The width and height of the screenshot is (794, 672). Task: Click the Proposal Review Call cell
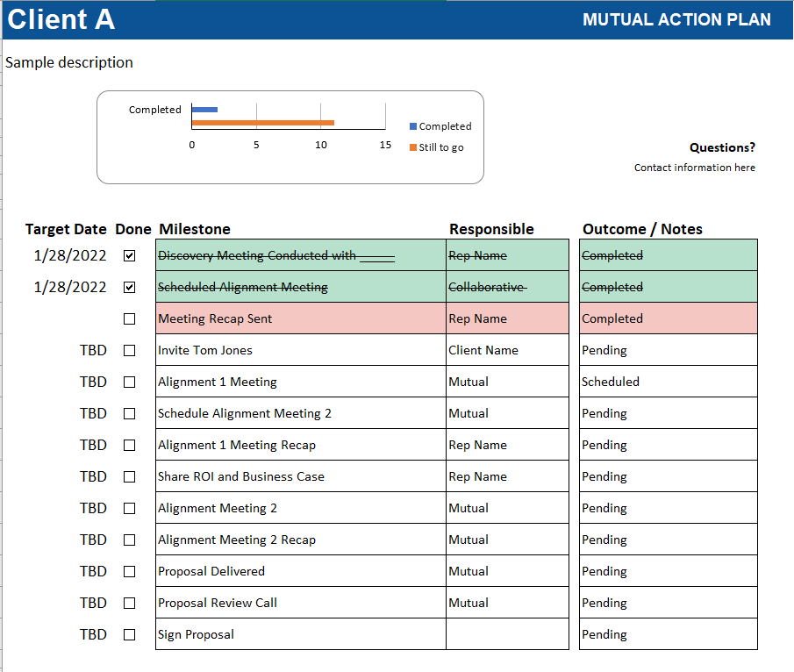tap(301, 603)
